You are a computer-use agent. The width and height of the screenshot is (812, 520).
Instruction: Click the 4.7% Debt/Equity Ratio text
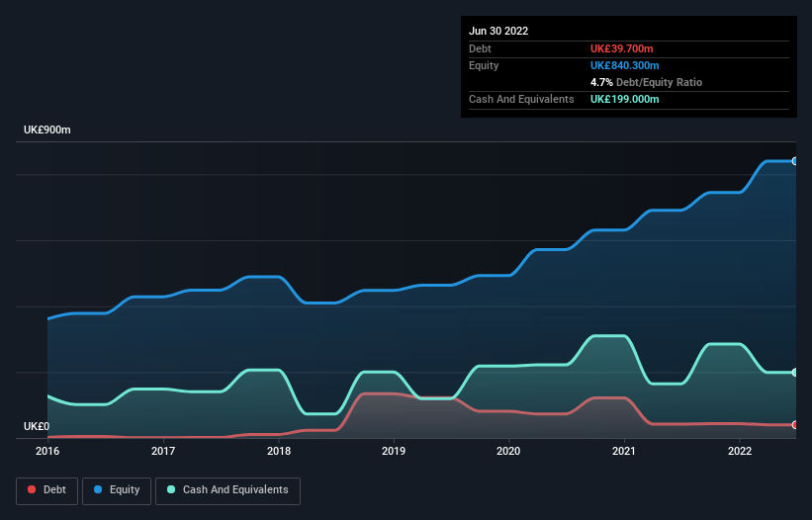coord(646,82)
